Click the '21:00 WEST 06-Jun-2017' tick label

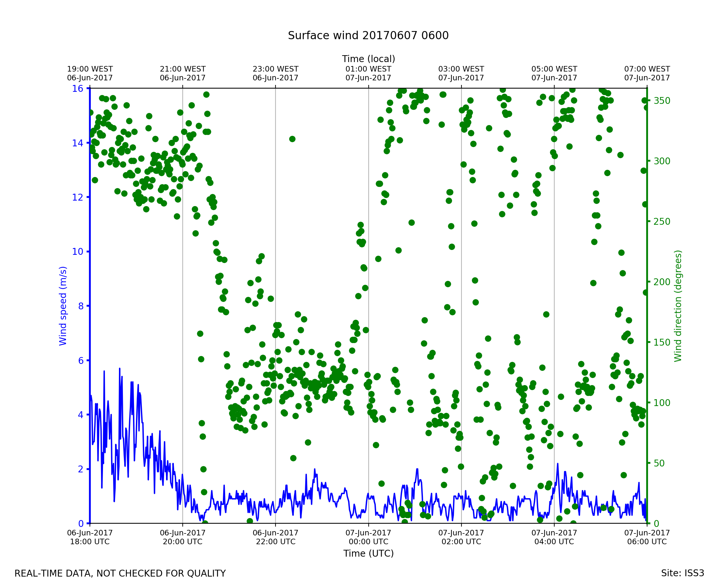[x=183, y=73]
